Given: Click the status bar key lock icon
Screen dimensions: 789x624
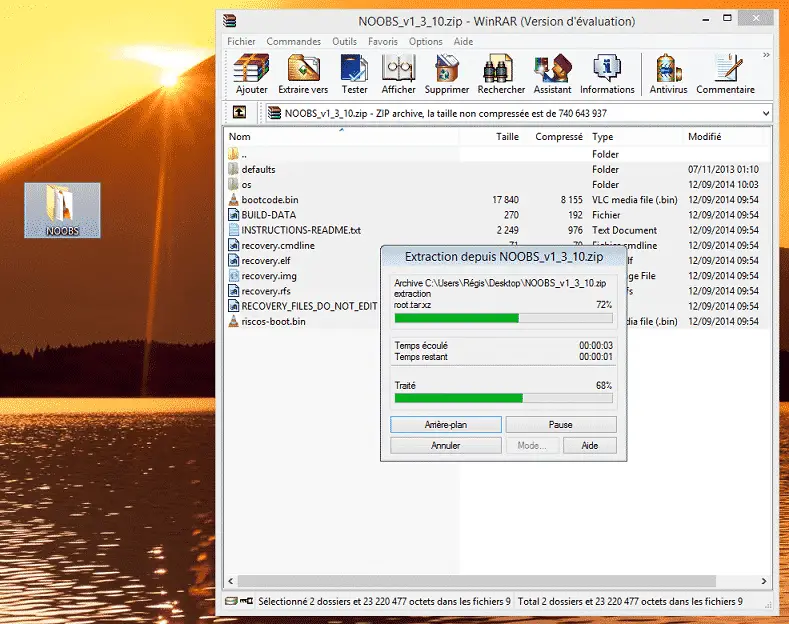Looking at the screenshot, I should tap(246, 601).
